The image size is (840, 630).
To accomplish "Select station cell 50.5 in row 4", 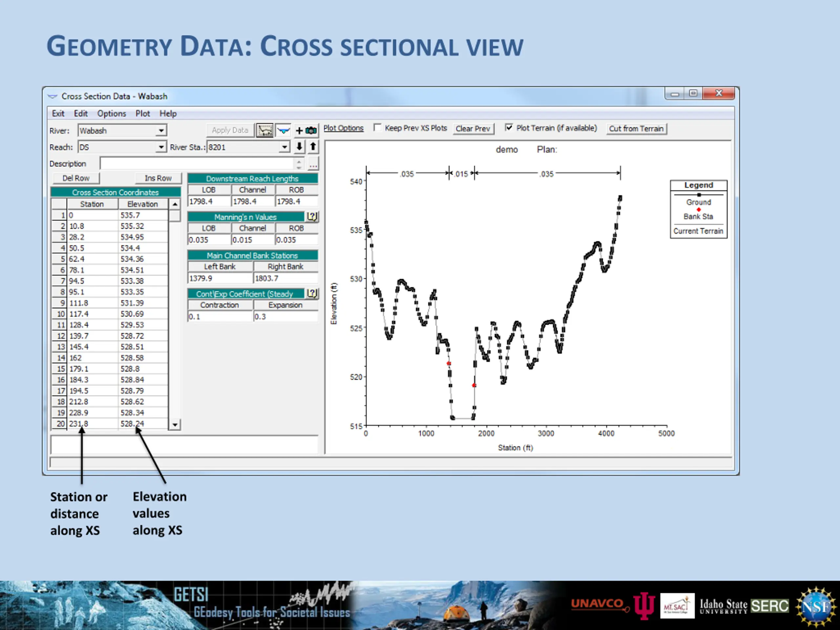I will point(93,248).
